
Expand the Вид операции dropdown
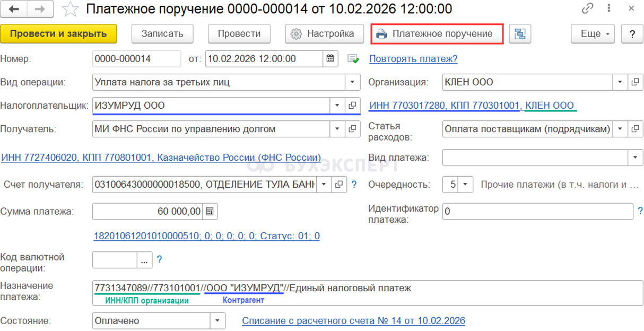[352, 82]
